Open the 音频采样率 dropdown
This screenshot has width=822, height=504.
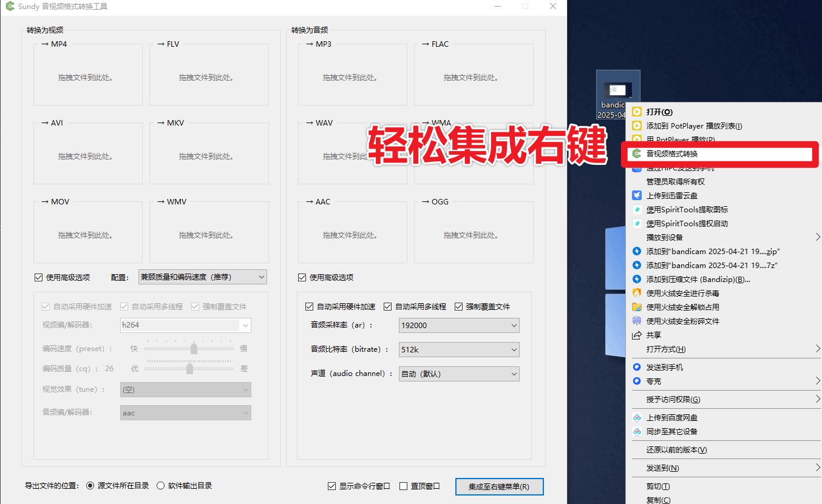tap(458, 325)
